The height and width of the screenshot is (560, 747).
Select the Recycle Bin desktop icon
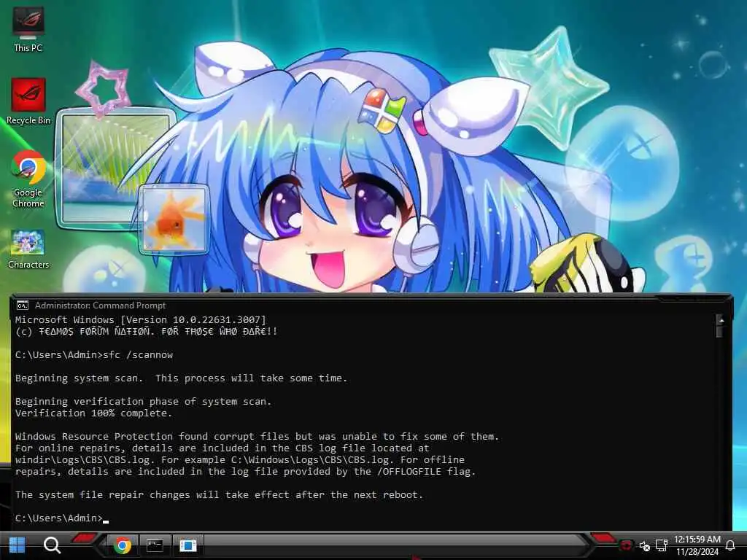28,101
